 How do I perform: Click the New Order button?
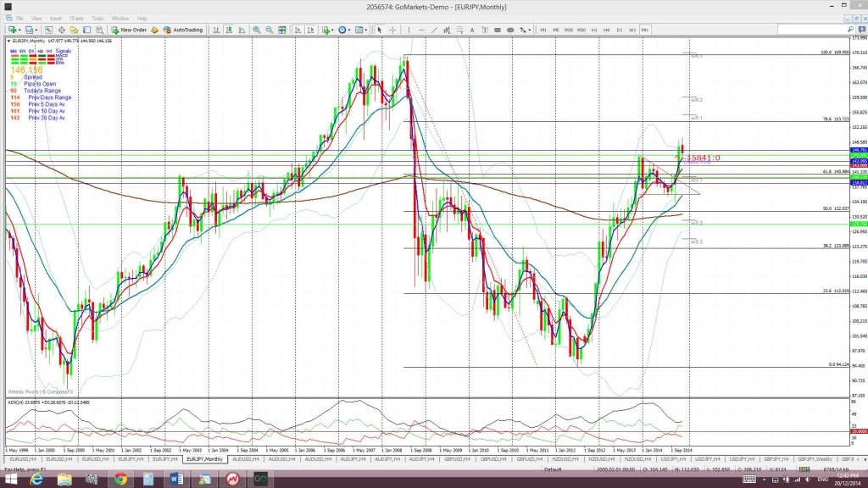point(129,30)
